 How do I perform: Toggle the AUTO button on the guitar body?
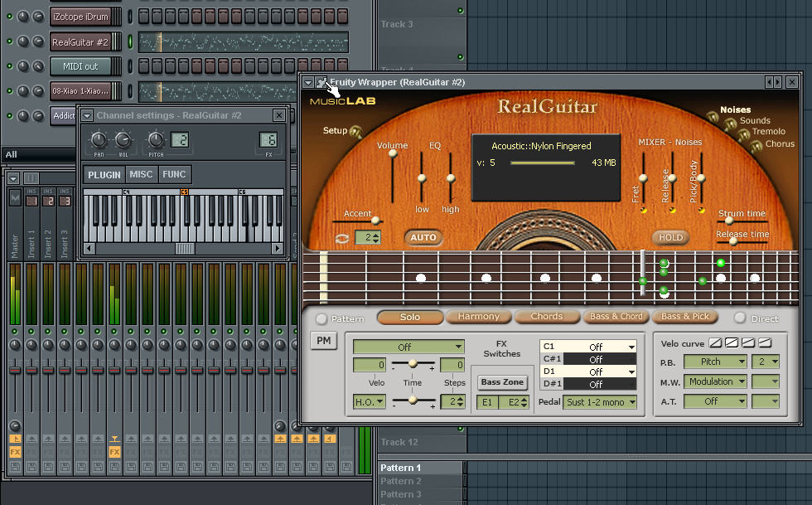click(423, 237)
